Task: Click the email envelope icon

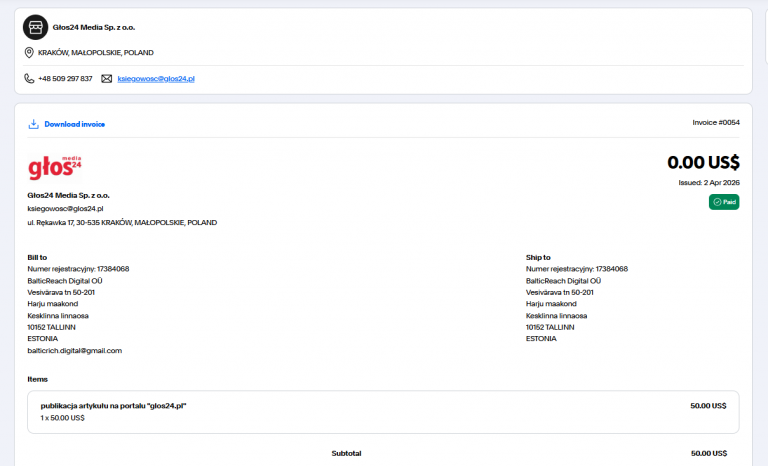Action: click(x=106, y=78)
